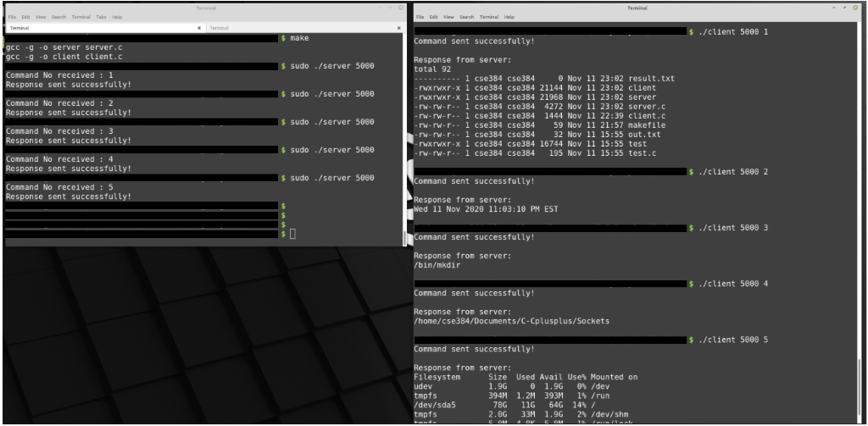Click test.c in file listing
Image resolution: width=868 pixels, height=426 pixels.
pos(643,153)
